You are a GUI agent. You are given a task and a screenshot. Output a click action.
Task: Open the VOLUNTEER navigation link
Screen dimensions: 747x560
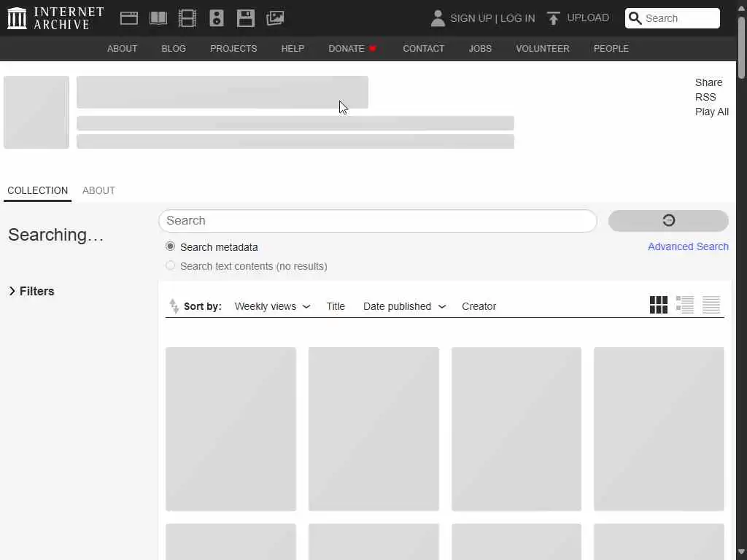[x=543, y=49]
